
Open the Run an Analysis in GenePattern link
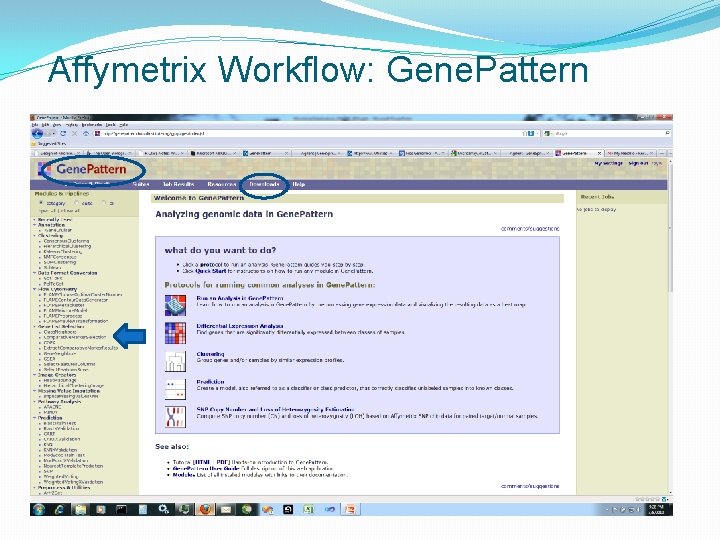pyautogui.click(x=240, y=298)
